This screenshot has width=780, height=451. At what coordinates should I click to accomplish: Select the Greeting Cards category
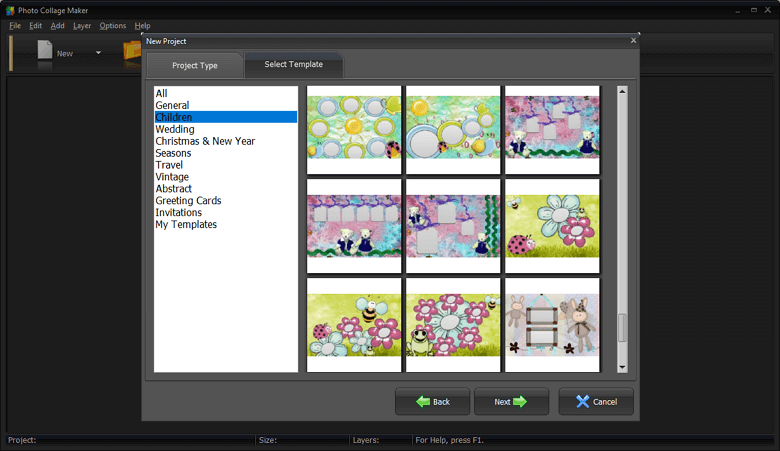[x=226, y=201]
